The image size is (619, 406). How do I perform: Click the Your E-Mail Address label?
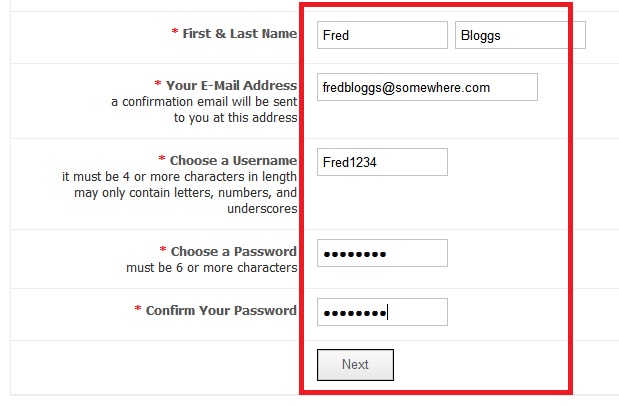click(x=231, y=85)
